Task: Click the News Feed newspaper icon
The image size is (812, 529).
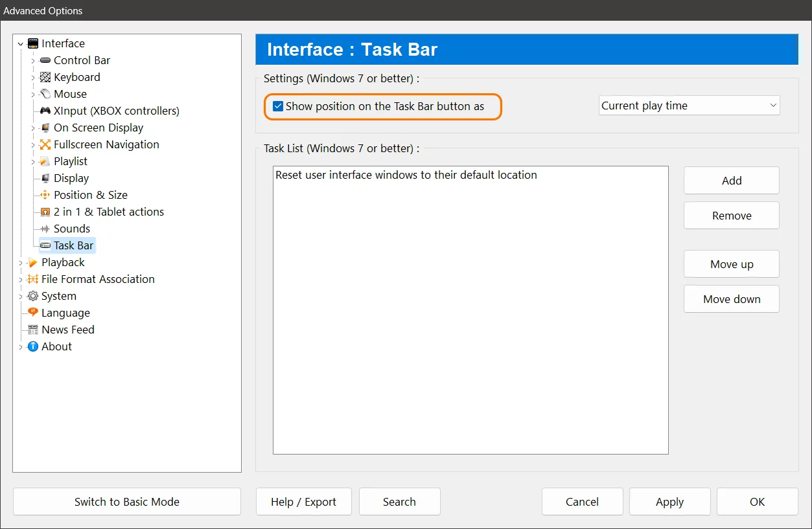Action: coord(33,330)
